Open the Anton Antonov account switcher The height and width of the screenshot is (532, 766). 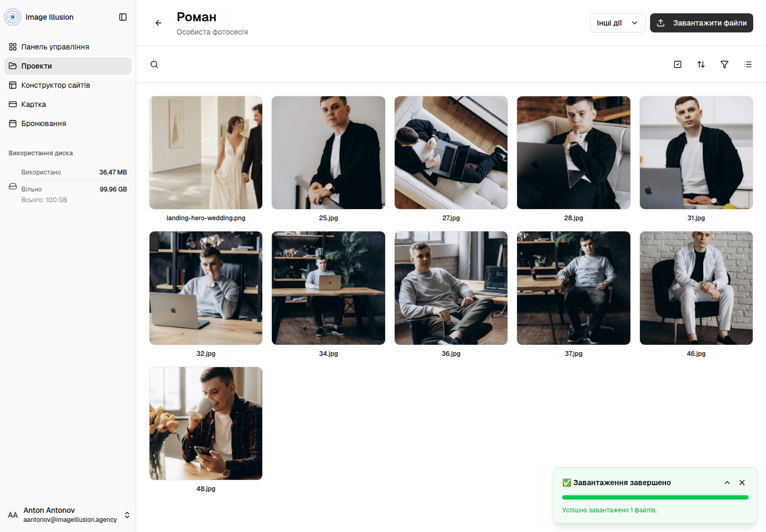click(x=68, y=515)
